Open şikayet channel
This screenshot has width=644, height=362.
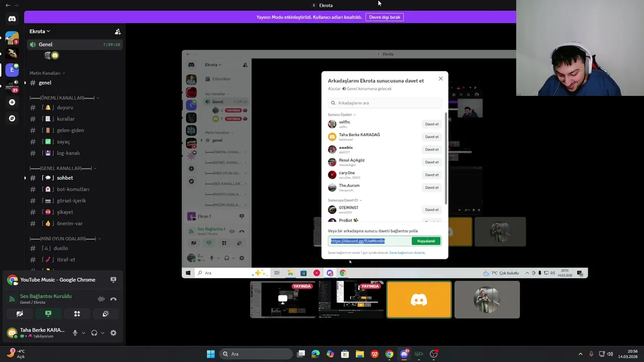click(75, 212)
